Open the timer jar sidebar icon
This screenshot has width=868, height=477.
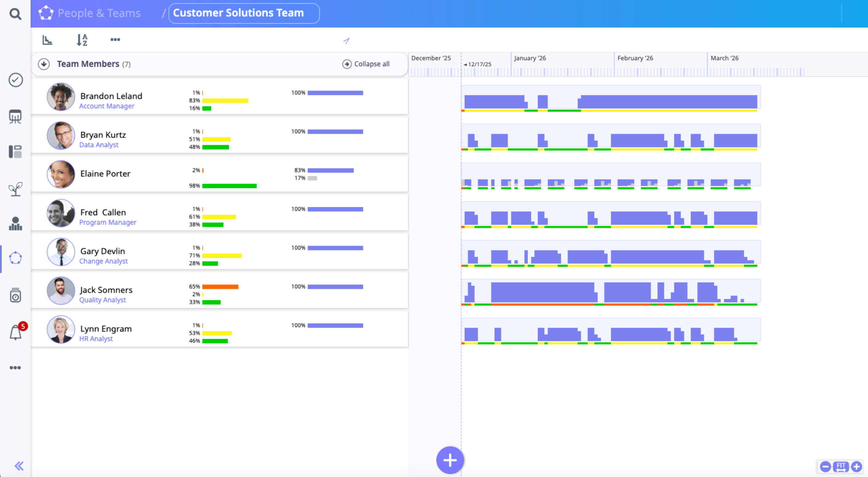[15, 295]
